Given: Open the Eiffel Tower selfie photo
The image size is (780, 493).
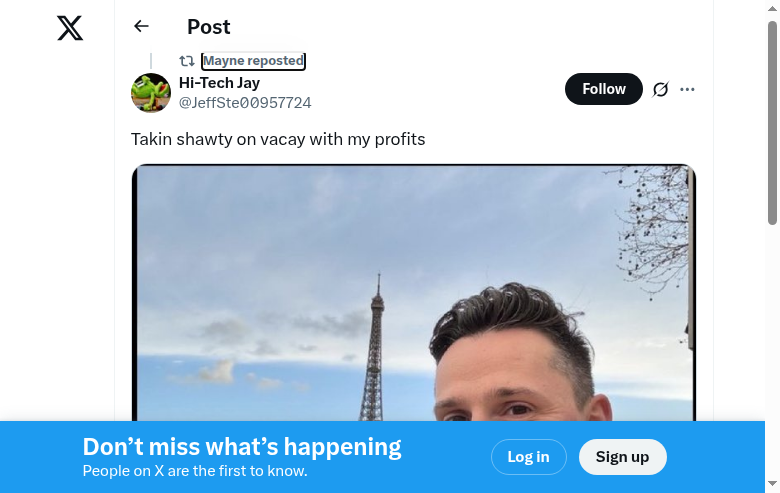Looking at the screenshot, I should (413, 300).
